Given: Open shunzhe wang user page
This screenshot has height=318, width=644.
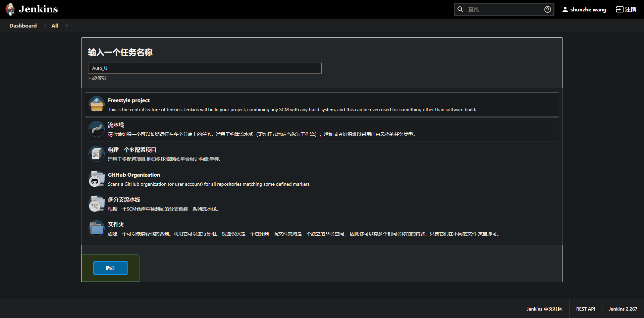Looking at the screenshot, I should [588, 9].
